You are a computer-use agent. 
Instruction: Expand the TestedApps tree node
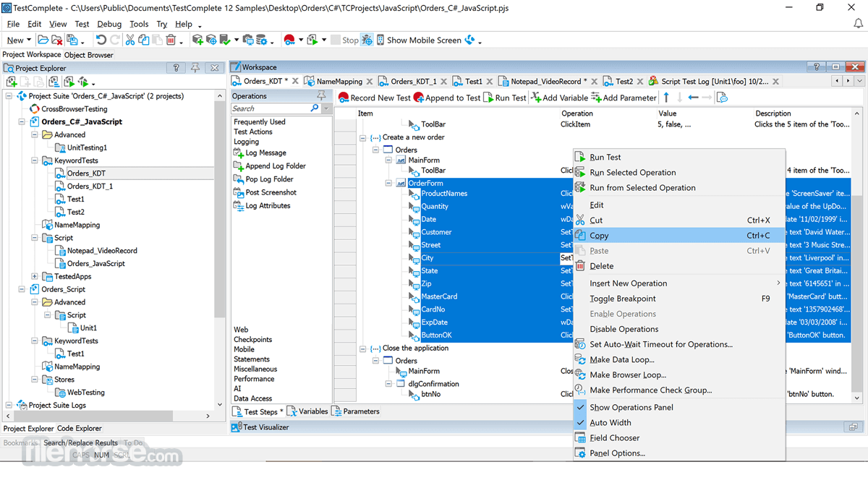(35, 276)
